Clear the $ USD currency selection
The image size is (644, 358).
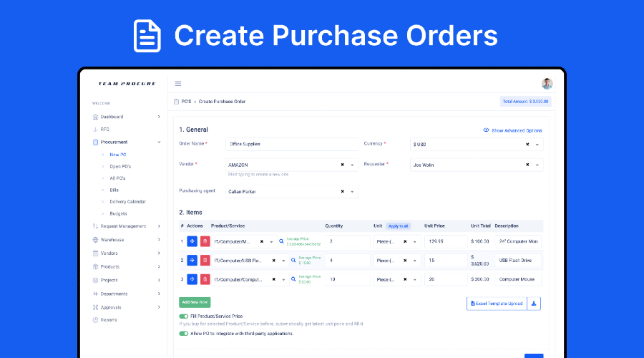(527, 144)
